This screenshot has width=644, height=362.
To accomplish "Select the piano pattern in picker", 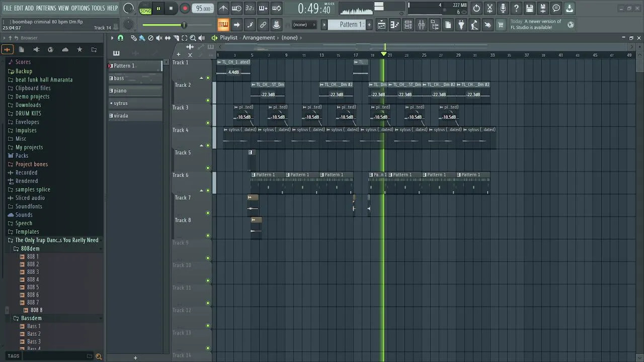I will pos(135,90).
